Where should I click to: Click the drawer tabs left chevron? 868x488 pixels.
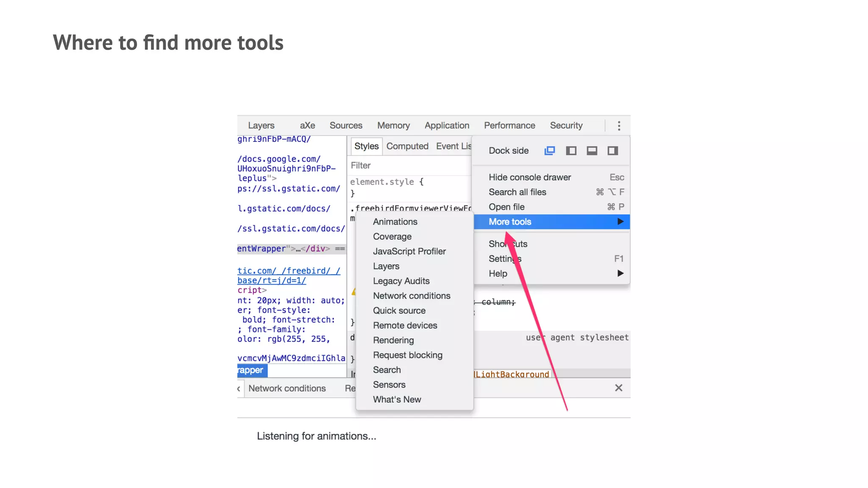239,388
